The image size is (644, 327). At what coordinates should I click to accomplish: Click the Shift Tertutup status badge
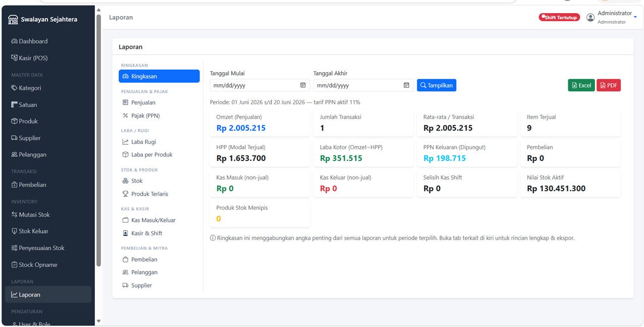[x=559, y=17]
